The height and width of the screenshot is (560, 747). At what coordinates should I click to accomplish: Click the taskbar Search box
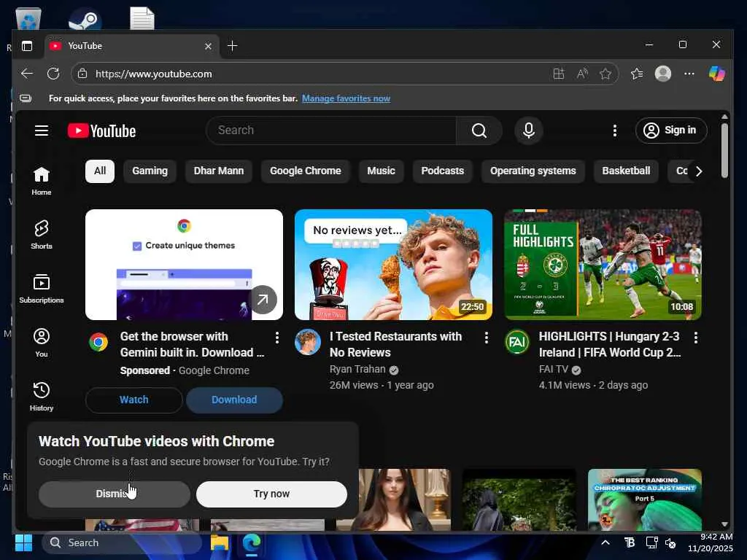(122, 542)
